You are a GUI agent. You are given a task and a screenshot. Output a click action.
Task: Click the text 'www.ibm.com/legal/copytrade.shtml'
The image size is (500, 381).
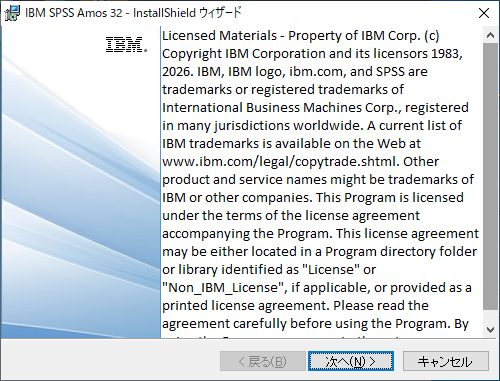click(x=280, y=162)
